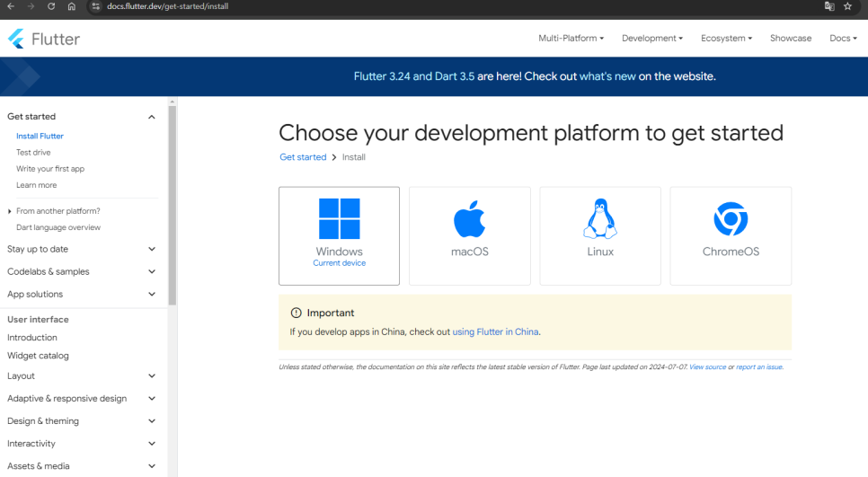Open the Multi-Platform menu
This screenshot has height=477, width=868.
571,39
